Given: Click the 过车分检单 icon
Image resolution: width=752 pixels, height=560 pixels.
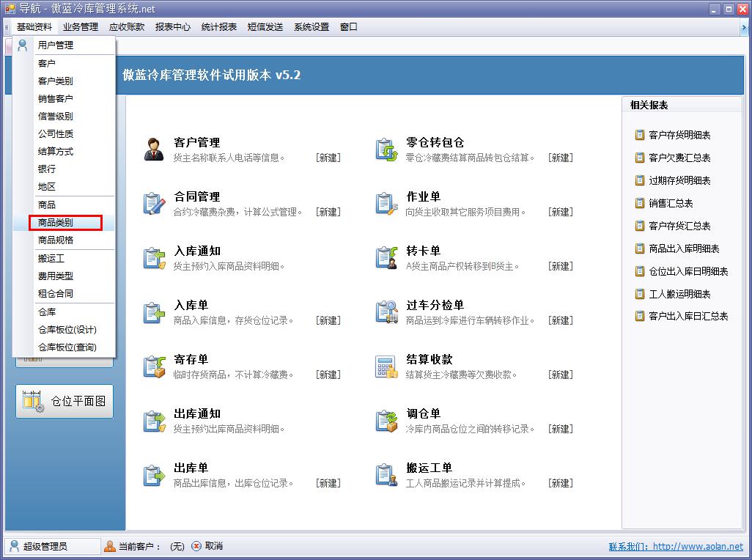Looking at the screenshot, I should (x=386, y=312).
